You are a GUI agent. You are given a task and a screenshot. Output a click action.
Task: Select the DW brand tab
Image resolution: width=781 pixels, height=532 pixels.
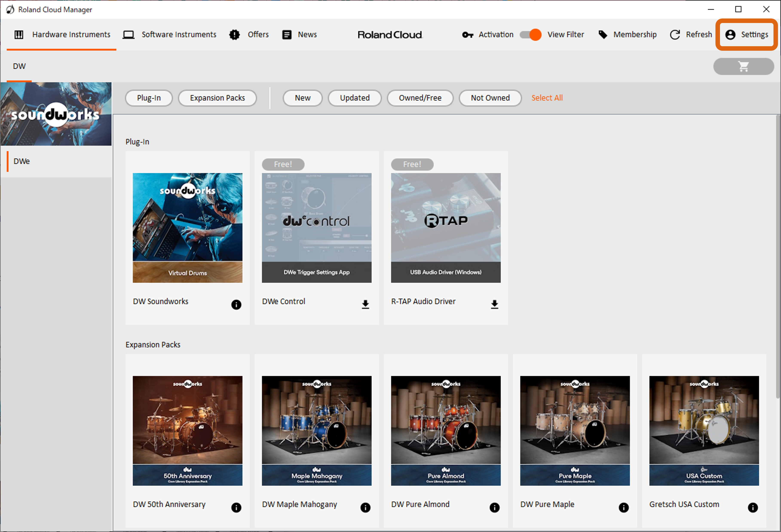[19, 66]
